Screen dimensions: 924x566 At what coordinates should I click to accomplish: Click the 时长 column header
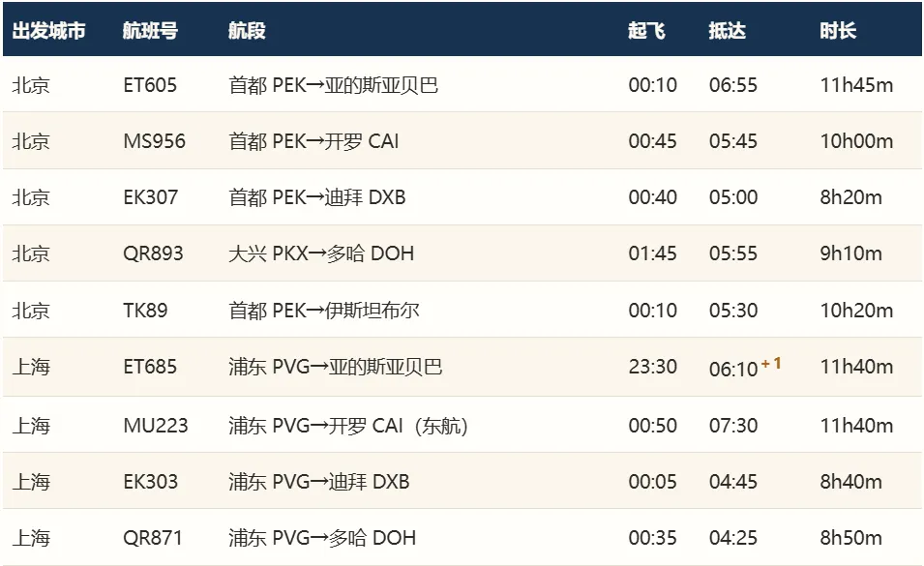coord(837,30)
